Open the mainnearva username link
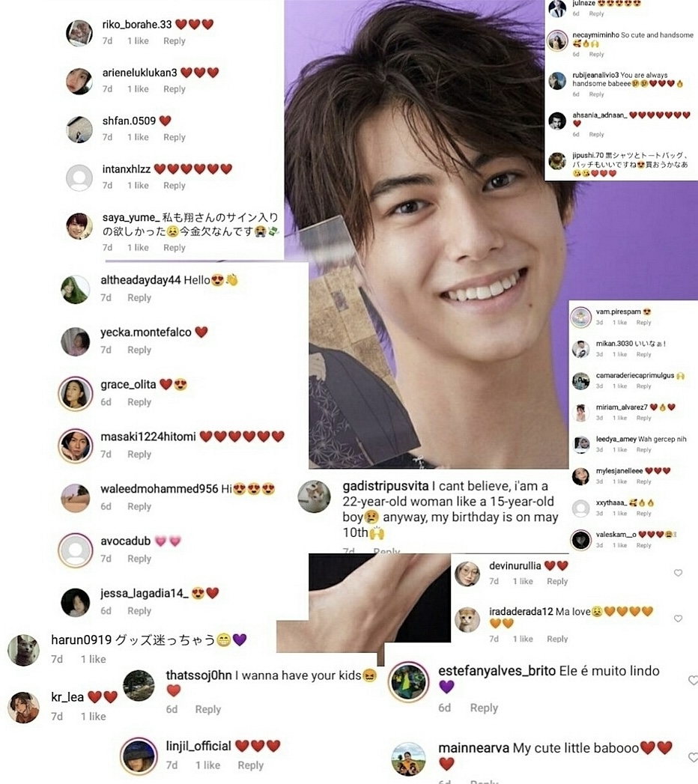 tap(473, 748)
